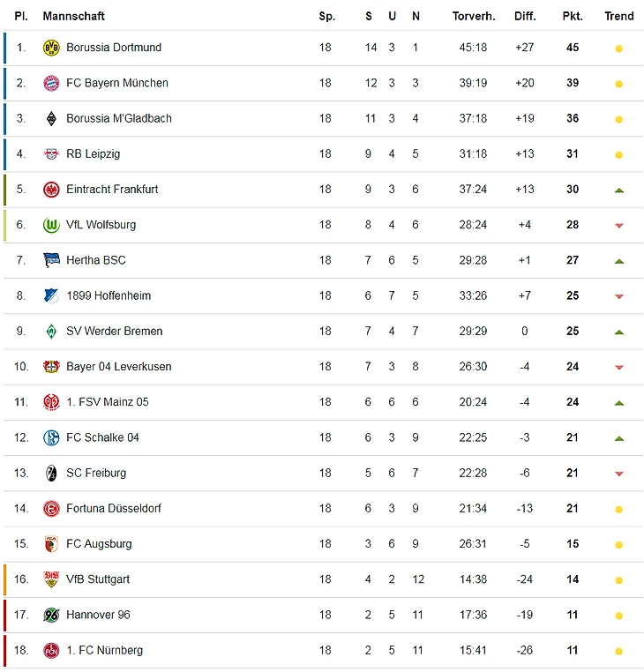Image resolution: width=644 pixels, height=672 pixels.
Task: Click the green up trend arrow for Hertha BSC
Action: coord(619,261)
